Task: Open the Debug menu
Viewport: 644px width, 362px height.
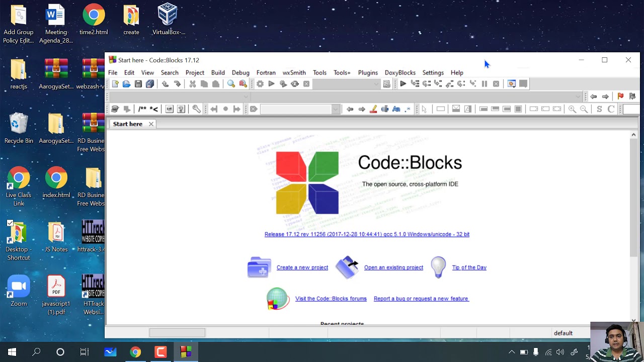Action: point(240,72)
